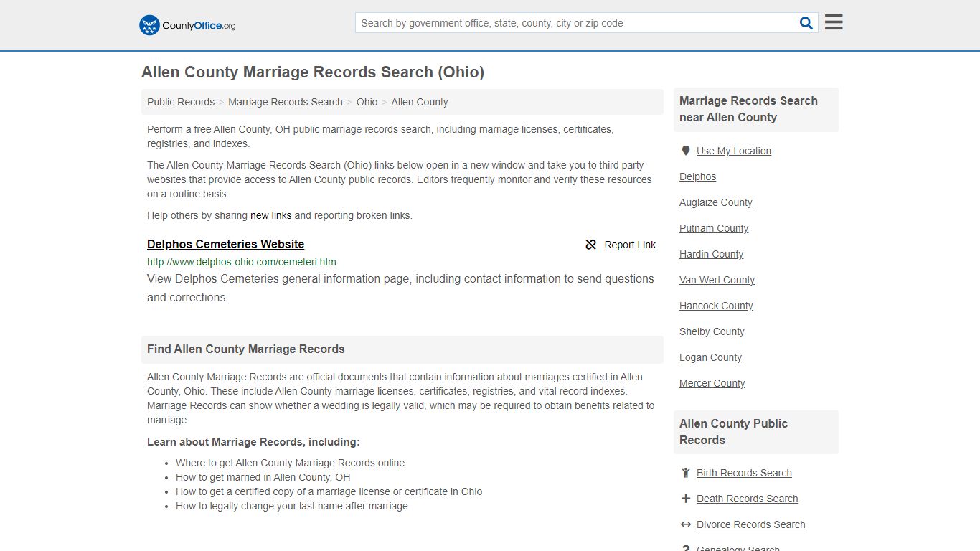Navigate to Ohio breadcrumb
The width and height of the screenshot is (980, 551).
(367, 102)
